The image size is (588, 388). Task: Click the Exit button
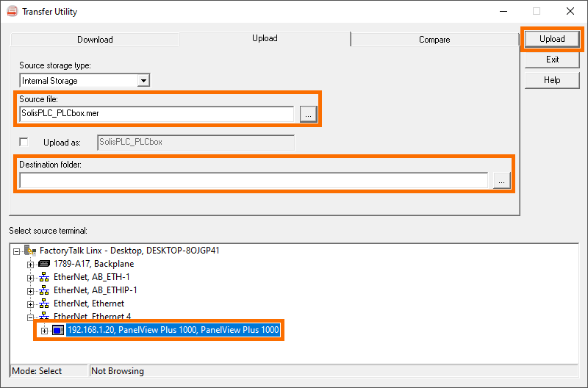click(x=552, y=60)
